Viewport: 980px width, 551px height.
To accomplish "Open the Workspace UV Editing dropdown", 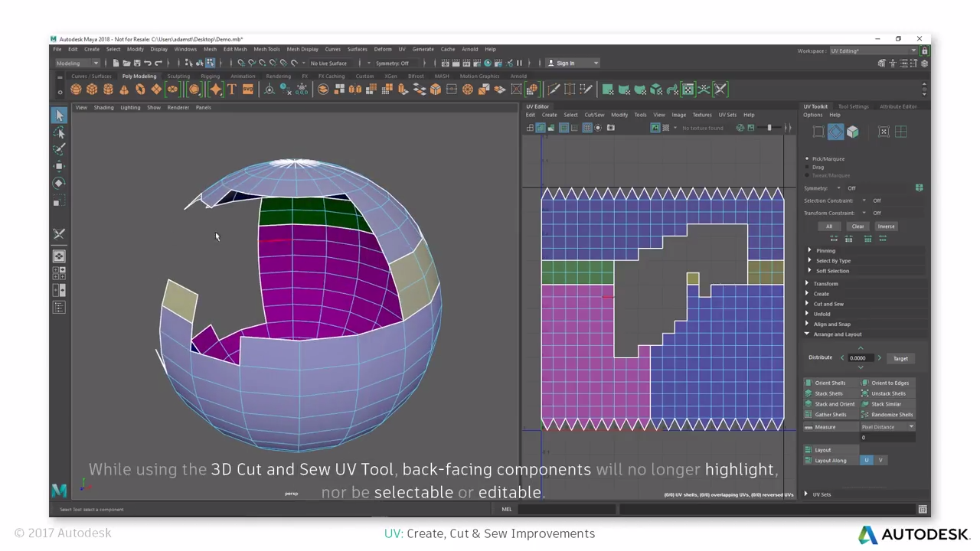I will click(874, 51).
